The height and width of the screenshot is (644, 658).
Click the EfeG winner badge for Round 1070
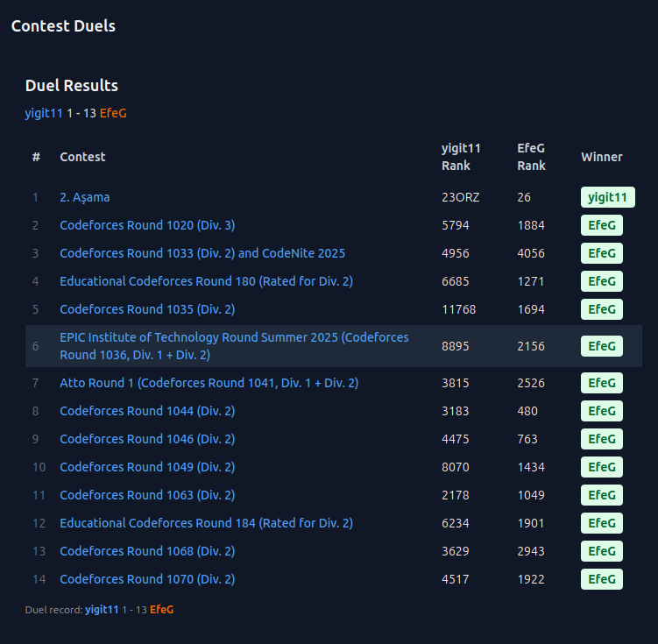coord(601,579)
